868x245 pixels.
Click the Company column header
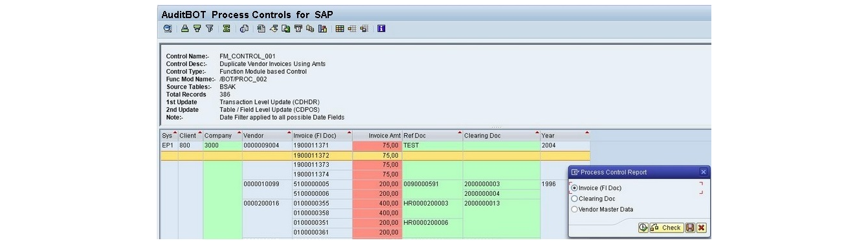[x=222, y=136]
